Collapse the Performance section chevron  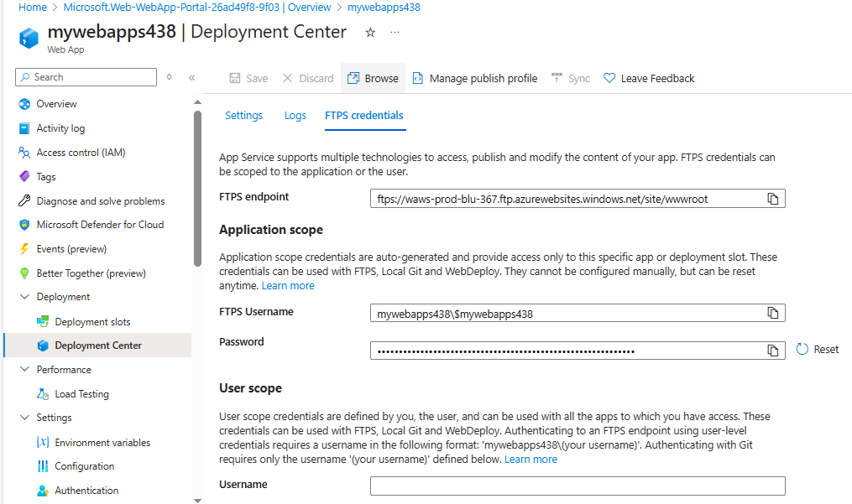pos(24,369)
